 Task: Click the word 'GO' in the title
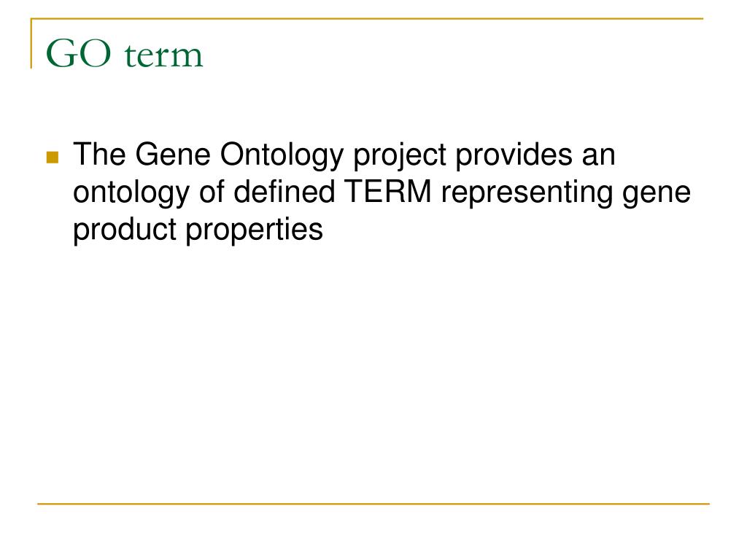[x=79, y=53]
